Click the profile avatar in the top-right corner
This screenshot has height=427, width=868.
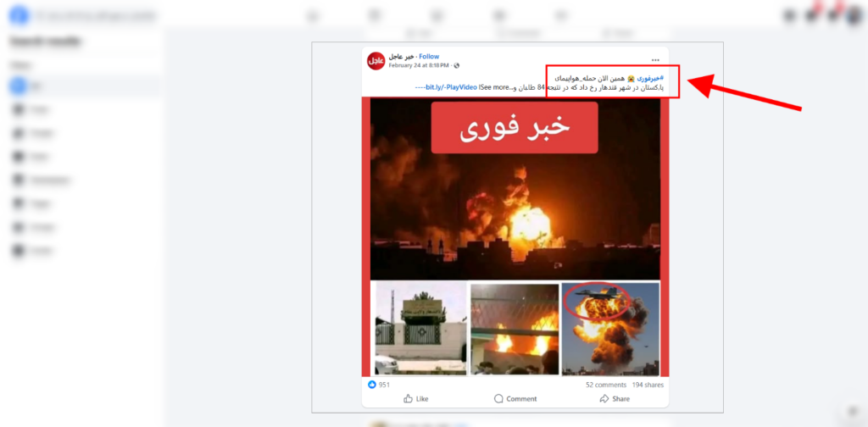[854, 16]
